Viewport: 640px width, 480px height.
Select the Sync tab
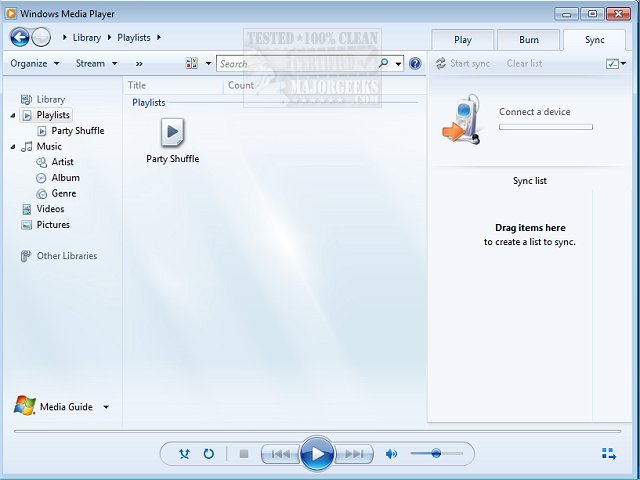(594, 40)
